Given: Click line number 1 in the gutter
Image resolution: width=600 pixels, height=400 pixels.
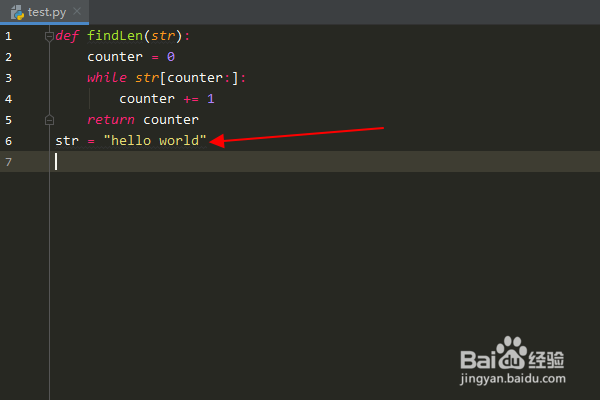Looking at the screenshot, I should (8, 36).
